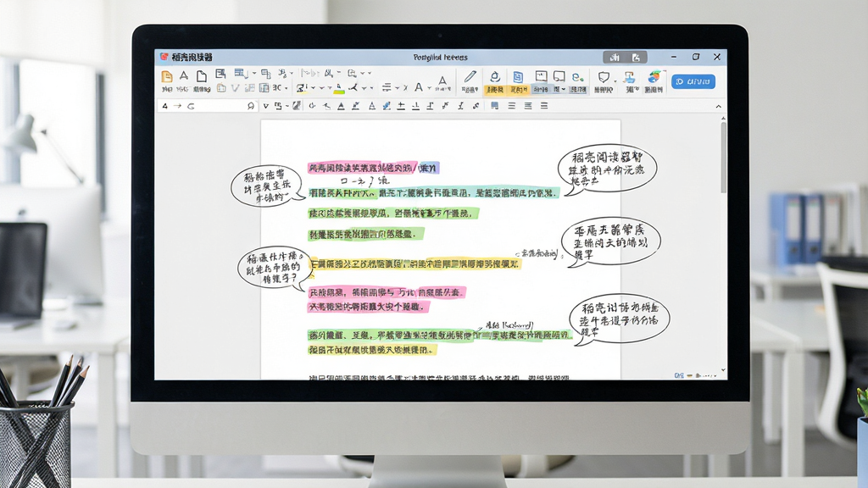Pick the green highlight color under letter A
This screenshot has width=868, height=488.
[x=339, y=90]
